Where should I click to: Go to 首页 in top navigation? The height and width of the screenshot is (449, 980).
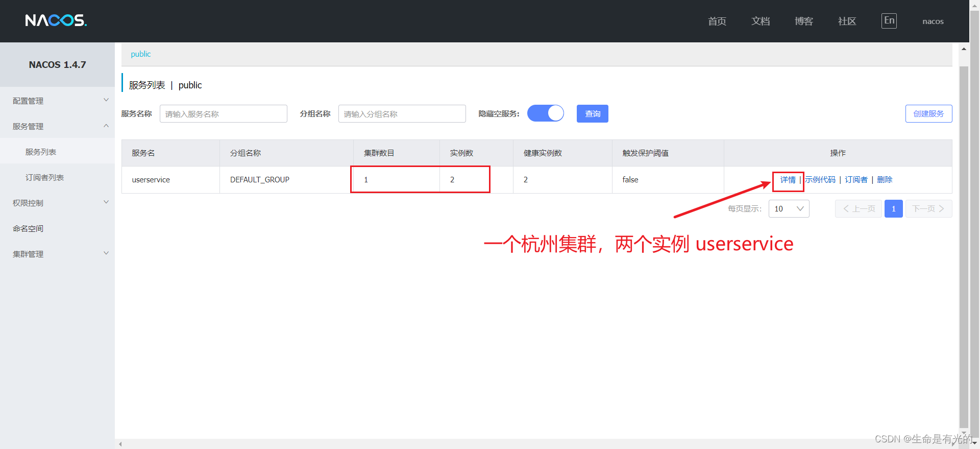click(717, 21)
